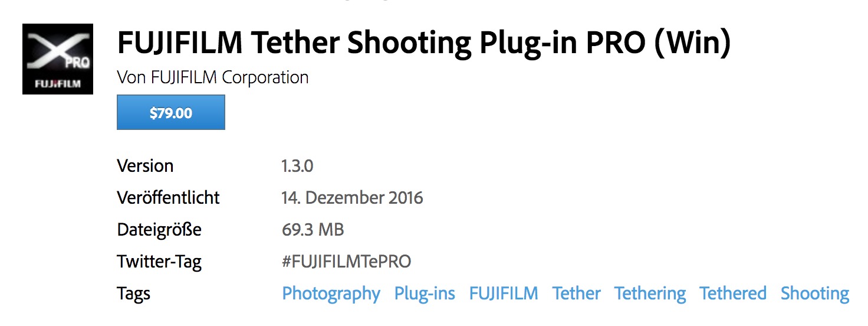Go to the Shooting tag
This screenshot has height=326, width=868.
click(815, 294)
